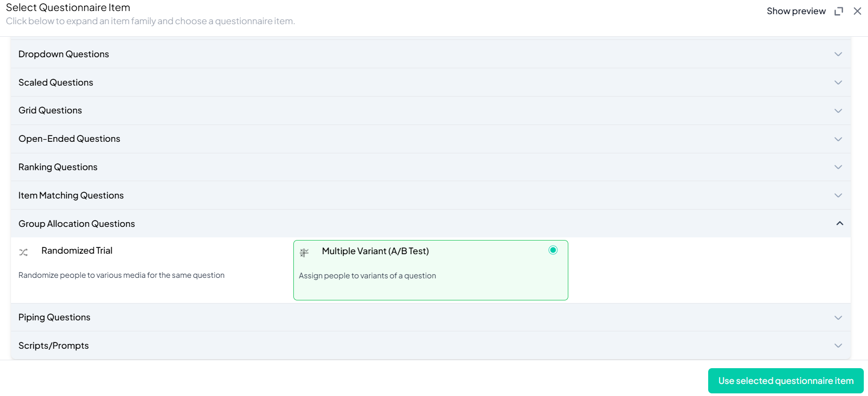Viewport: 868px width, 396px height.
Task: Click the Randomized Trial shuffle icon
Action: point(24,252)
